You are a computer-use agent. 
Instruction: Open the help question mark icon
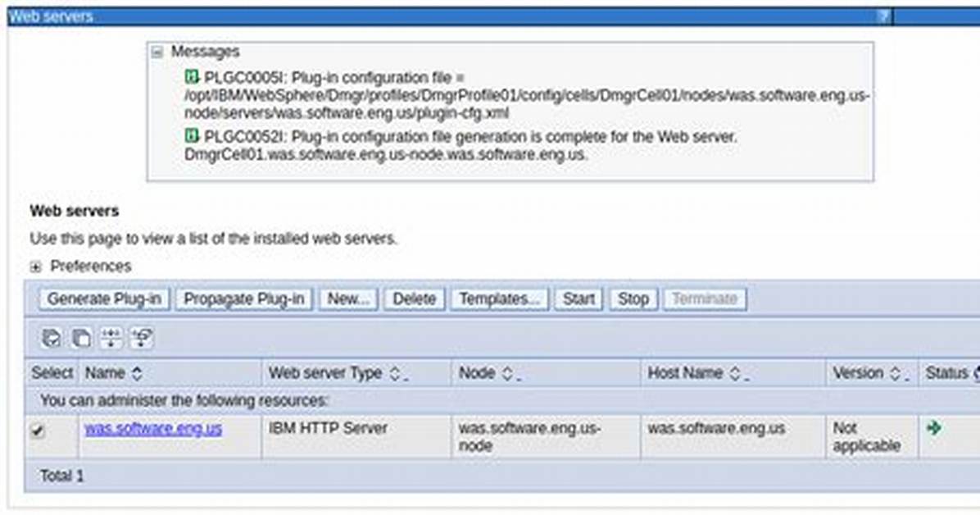[x=883, y=16]
